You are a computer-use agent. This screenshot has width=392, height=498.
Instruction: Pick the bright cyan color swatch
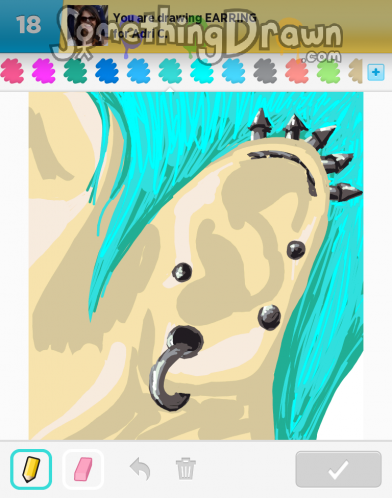pos(202,71)
